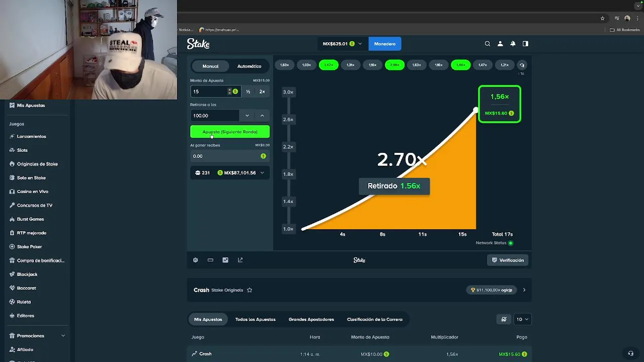Open Verificación fairness button
Viewport: 644px width, 362px height.
click(508, 260)
